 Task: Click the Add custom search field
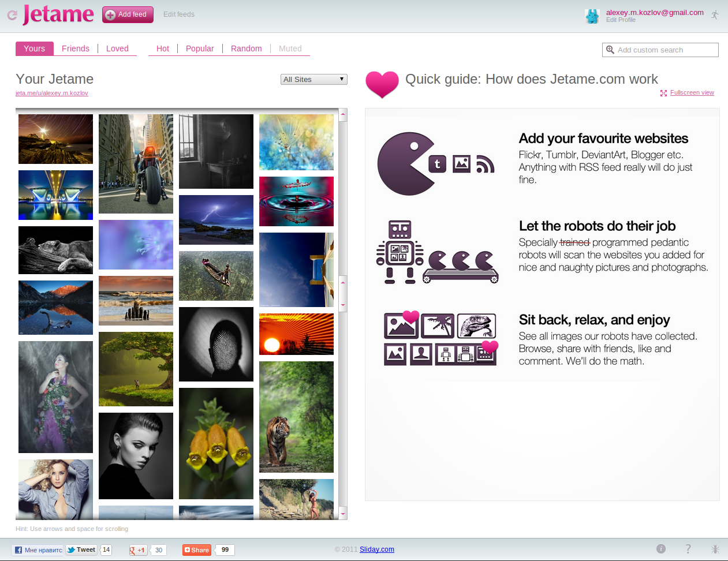664,50
